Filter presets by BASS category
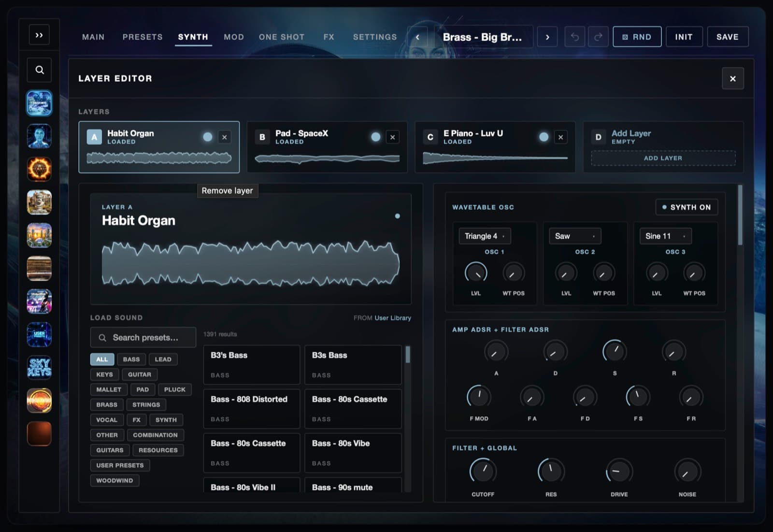Viewport: 773px width, 532px height. pyautogui.click(x=131, y=359)
